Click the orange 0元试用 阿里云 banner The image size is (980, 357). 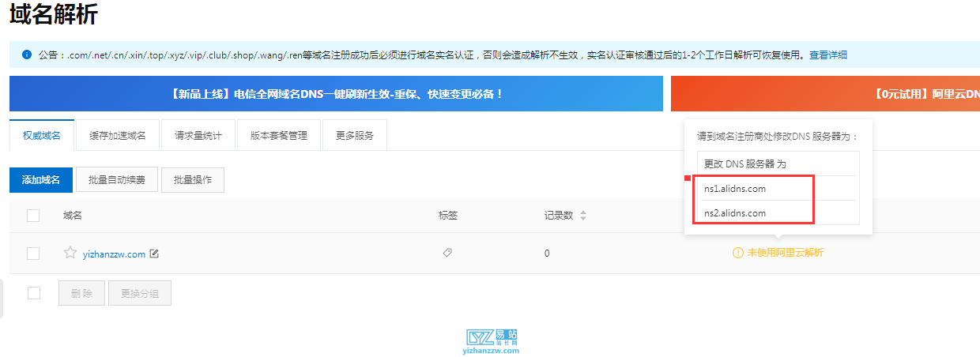pos(825,93)
